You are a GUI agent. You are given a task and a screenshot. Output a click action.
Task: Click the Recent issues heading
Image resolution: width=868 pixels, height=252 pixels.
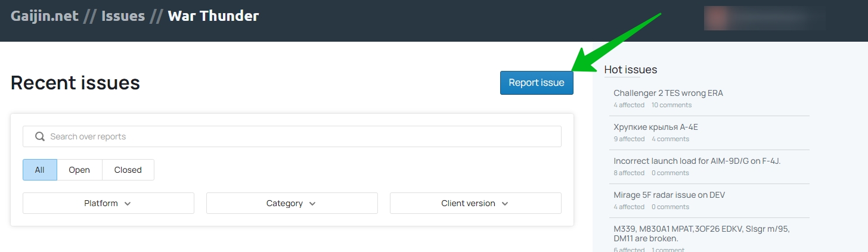76,83
